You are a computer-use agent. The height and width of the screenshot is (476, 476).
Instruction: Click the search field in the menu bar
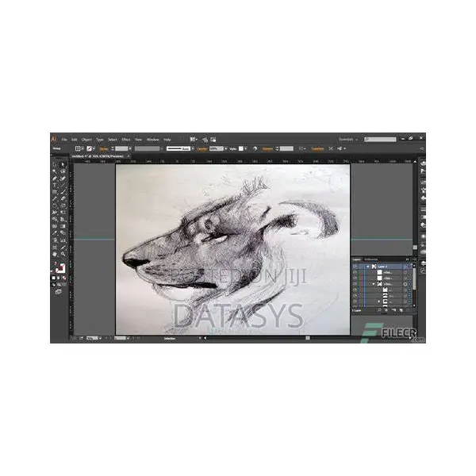380,140
